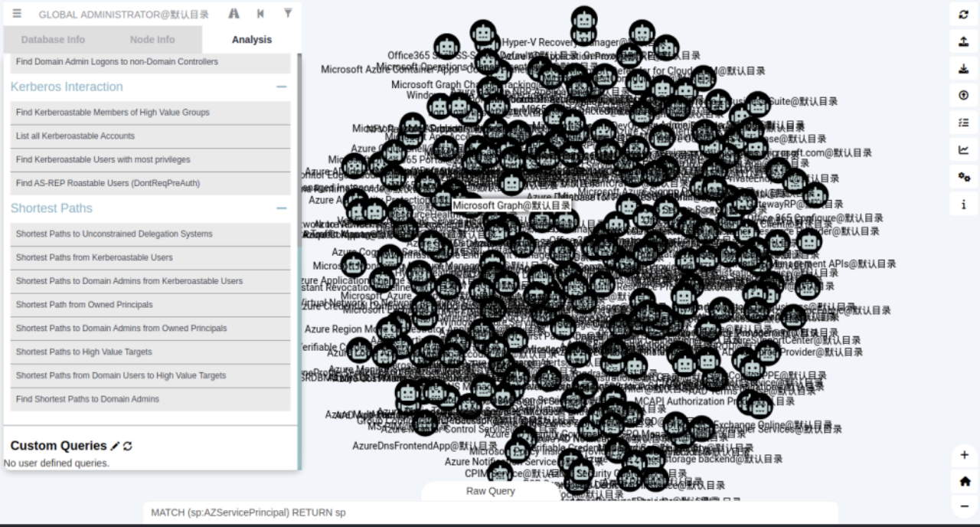Zoom out with the minus icon
Screen dimensions: 980x527
coord(965,506)
